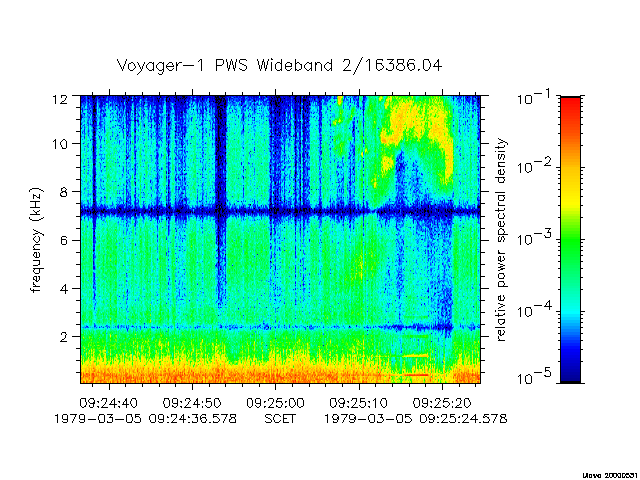The image size is (640, 480).
Task: Click the colorbar 10^-5 scale label
Action: (534, 377)
